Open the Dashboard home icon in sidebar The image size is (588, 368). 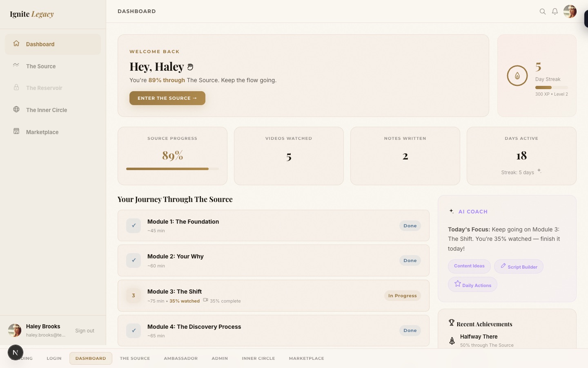(16, 43)
